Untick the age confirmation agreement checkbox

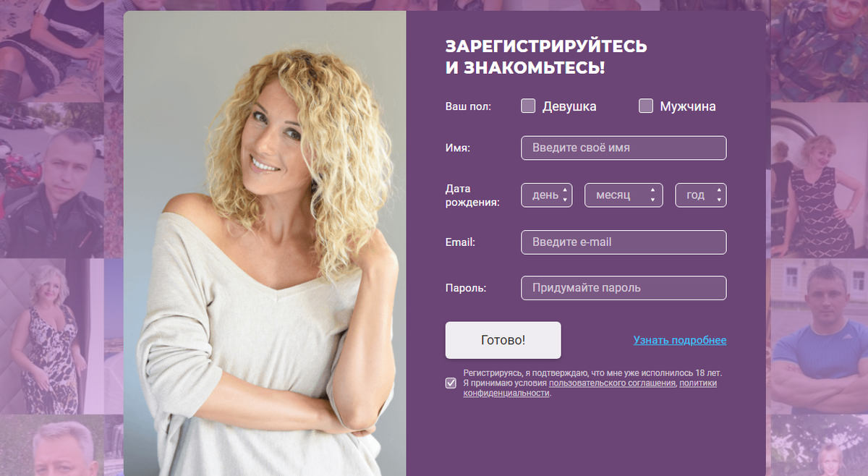point(451,383)
